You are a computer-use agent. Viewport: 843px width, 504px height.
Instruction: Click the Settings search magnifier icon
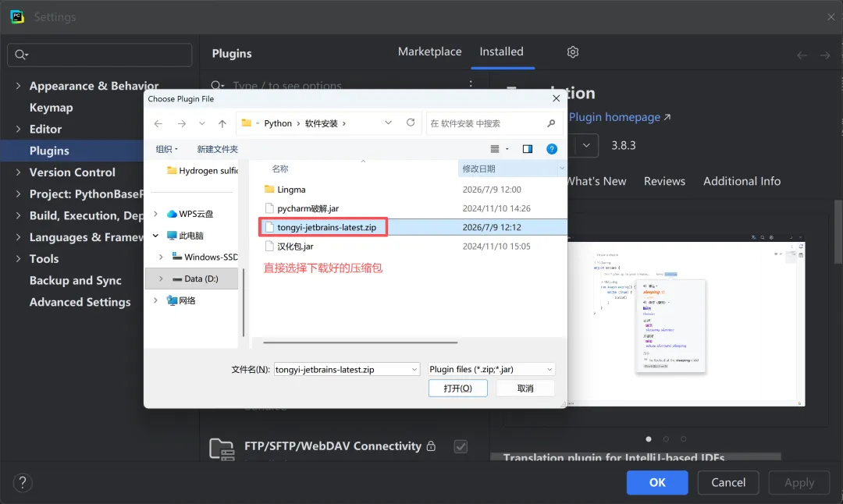[x=22, y=55]
